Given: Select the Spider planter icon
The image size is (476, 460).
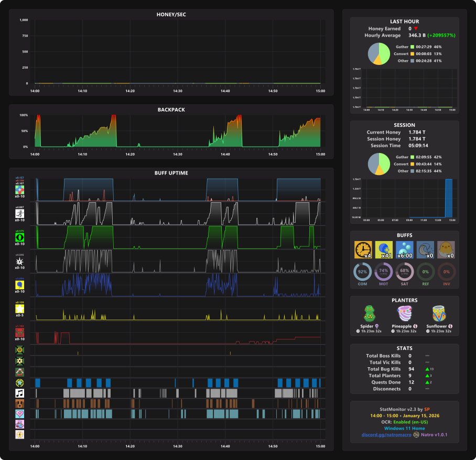Looking at the screenshot, I should (x=370, y=314).
